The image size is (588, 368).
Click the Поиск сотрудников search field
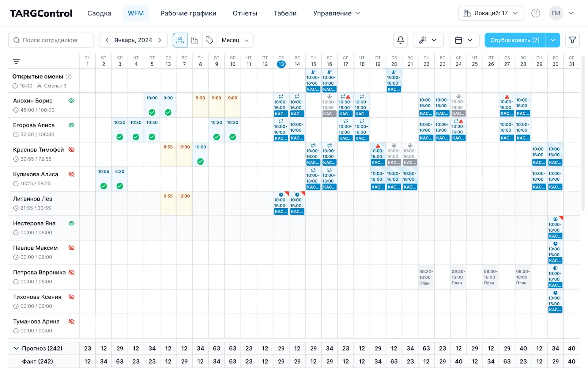[51, 40]
